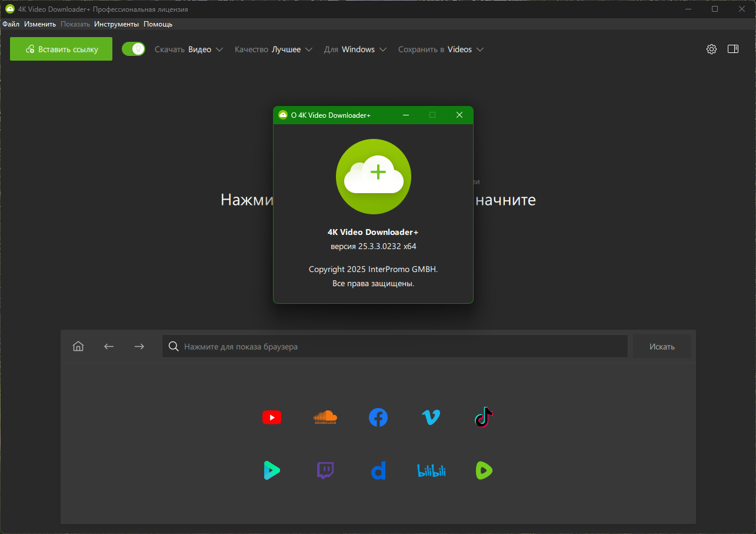The width and height of the screenshot is (756, 534).
Task: Open YouTube from the browser shortcuts
Action: click(x=271, y=417)
